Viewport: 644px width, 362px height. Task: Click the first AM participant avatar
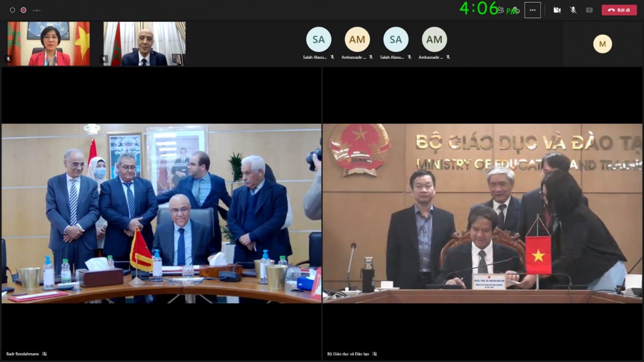click(x=357, y=40)
